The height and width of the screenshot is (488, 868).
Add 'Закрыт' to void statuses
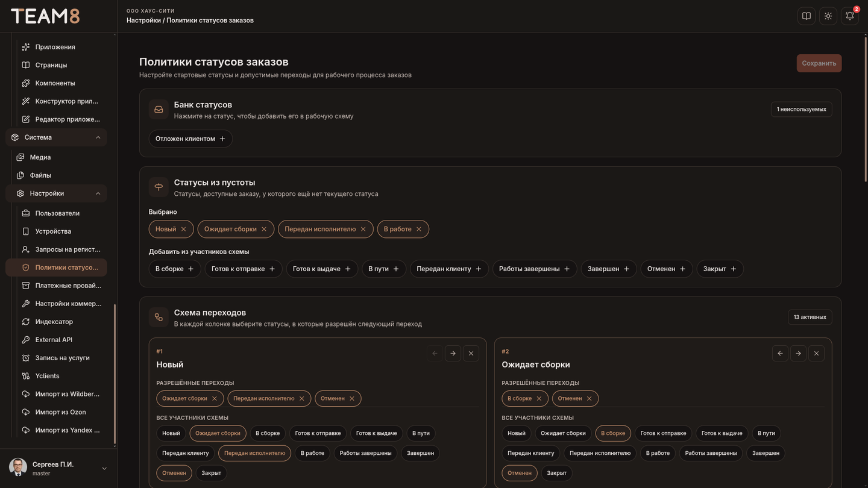(x=720, y=269)
